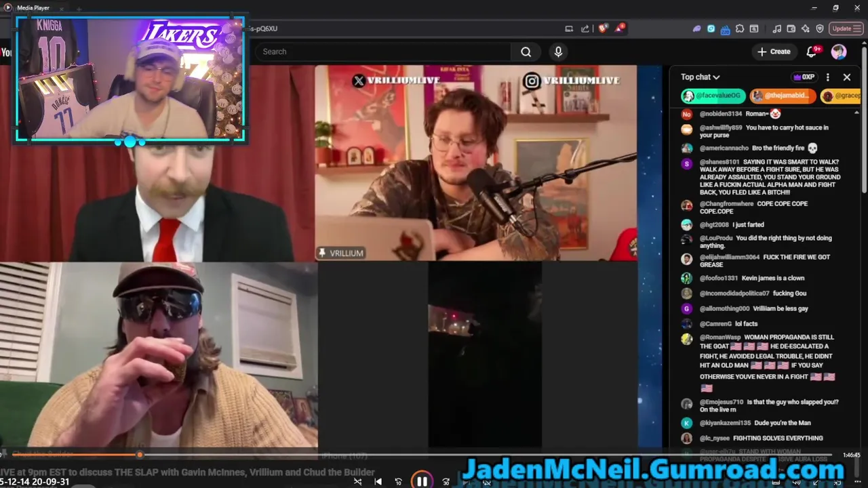Open YouTube notifications bell

point(811,52)
